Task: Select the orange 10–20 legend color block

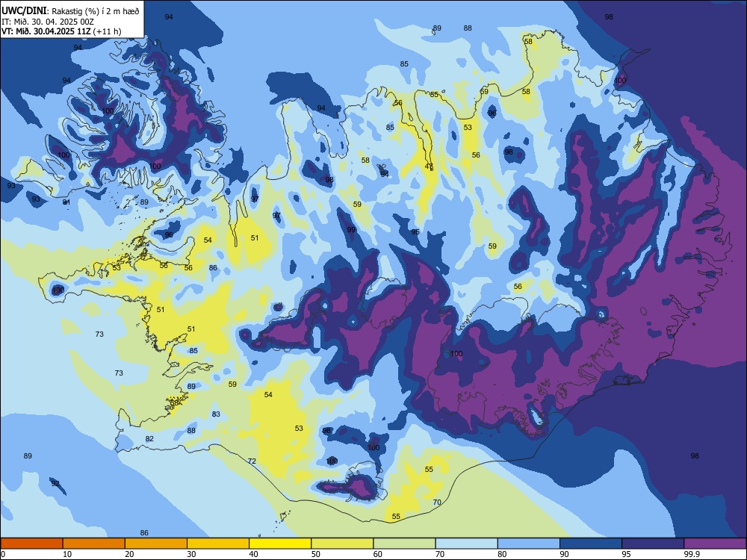Action: point(94,544)
